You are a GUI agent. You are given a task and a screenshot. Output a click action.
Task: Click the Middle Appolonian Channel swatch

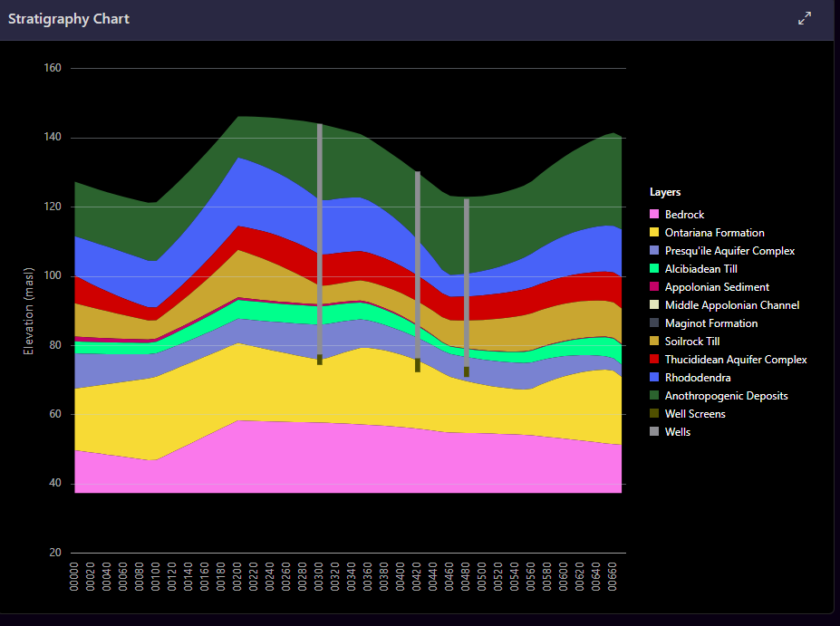[x=654, y=305]
